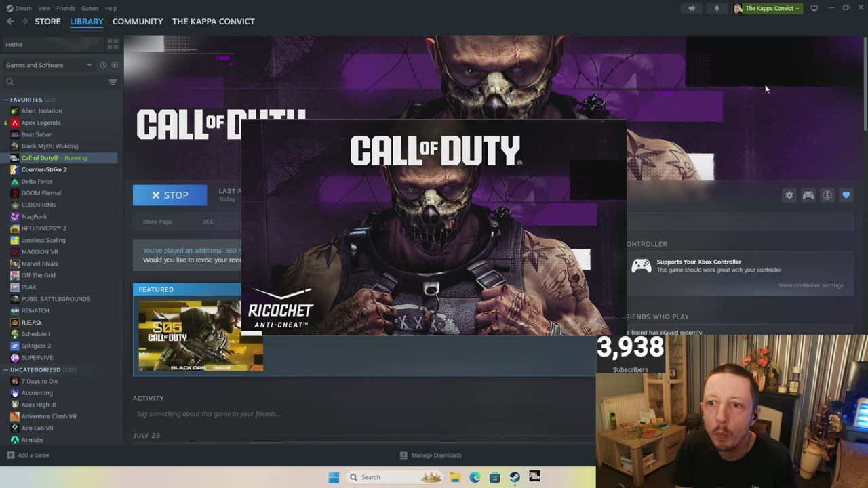Click the ready-to-play filter icon
Viewport: 868px width, 488px height.
(x=115, y=65)
